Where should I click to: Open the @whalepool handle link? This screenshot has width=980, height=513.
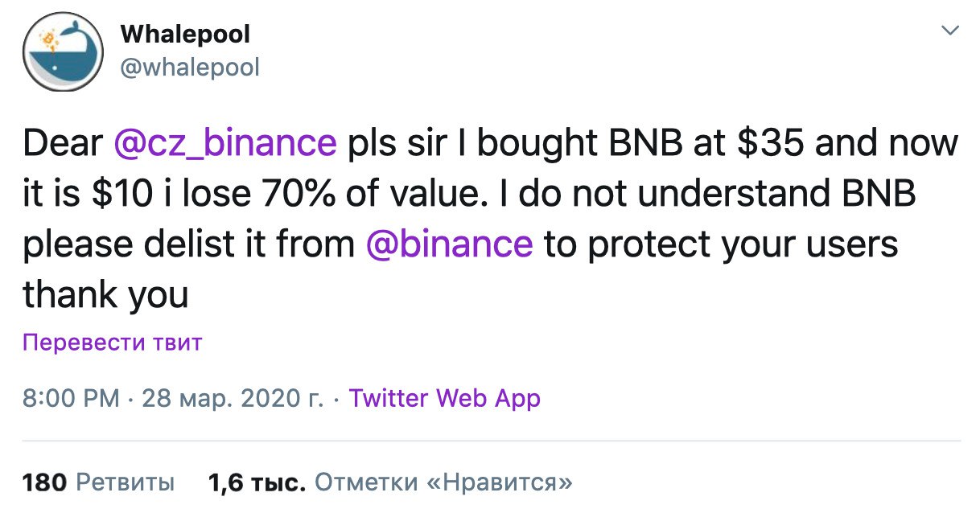[190, 67]
